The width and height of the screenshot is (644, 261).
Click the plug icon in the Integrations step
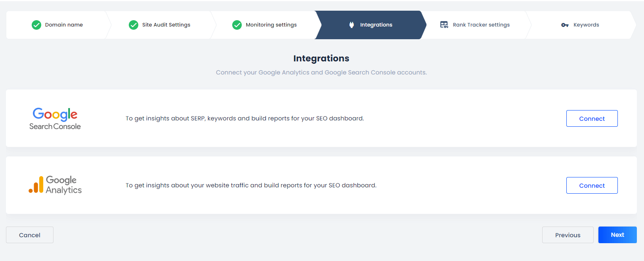(x=352, y=25)
